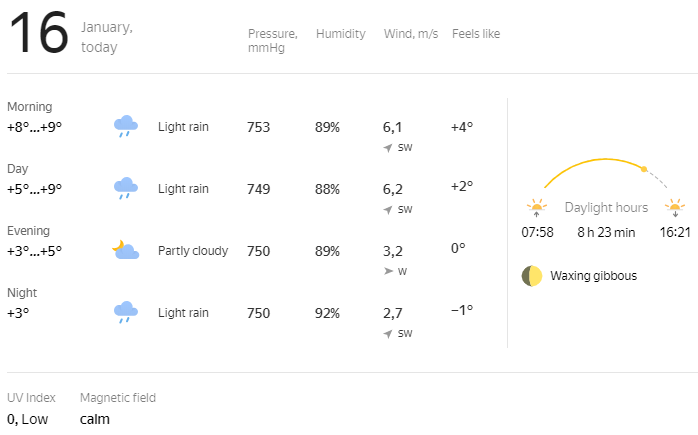Click the Magnetic field calm value

click(x=95, y=419)
